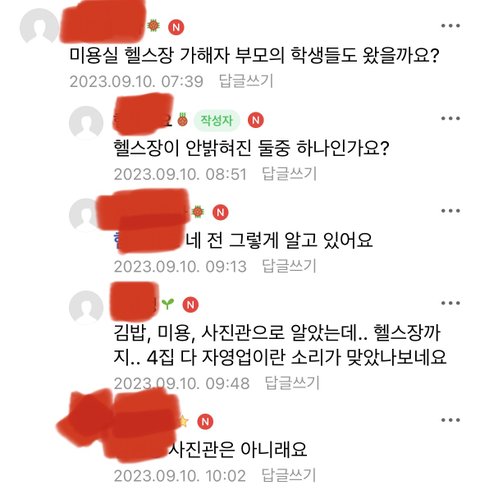Open more options for 09:48 reply

[x=450, y=303]
